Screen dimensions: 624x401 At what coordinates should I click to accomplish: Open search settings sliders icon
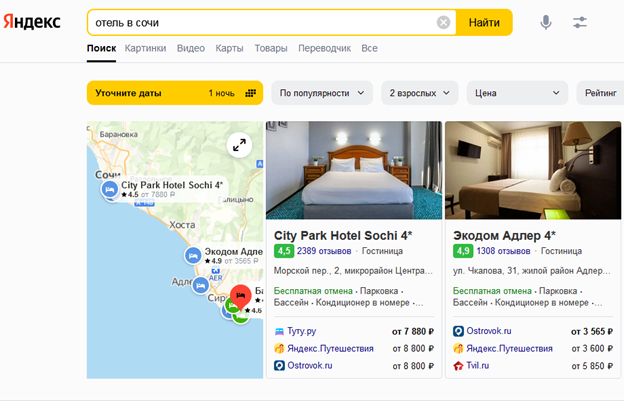(x=580, y=22)
